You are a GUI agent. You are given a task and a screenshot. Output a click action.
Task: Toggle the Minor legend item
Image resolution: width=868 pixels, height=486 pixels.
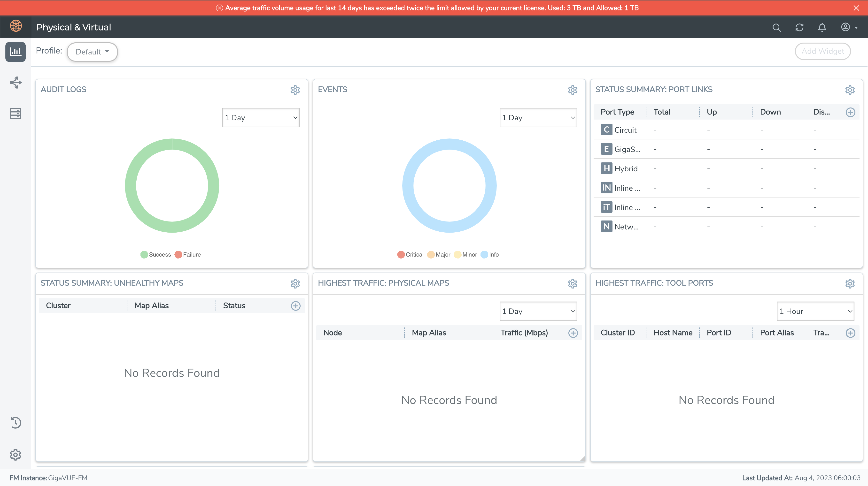coord(465,255)
